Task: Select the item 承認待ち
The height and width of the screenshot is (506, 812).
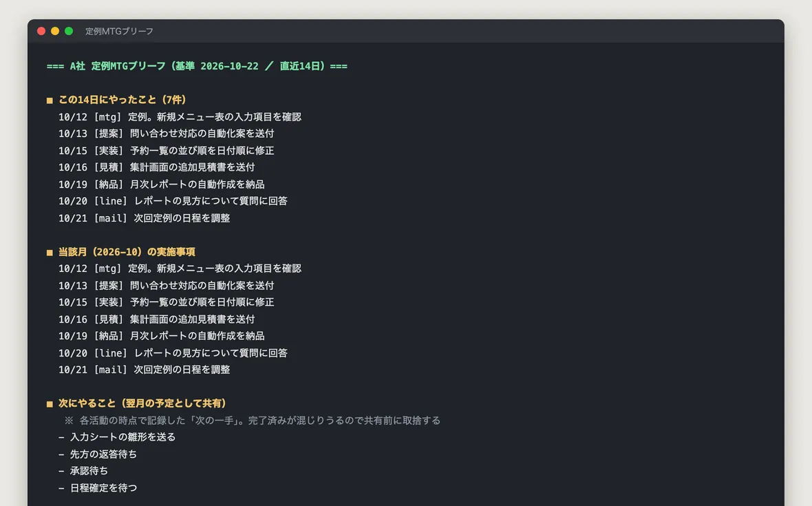Action: coord(89,471)
